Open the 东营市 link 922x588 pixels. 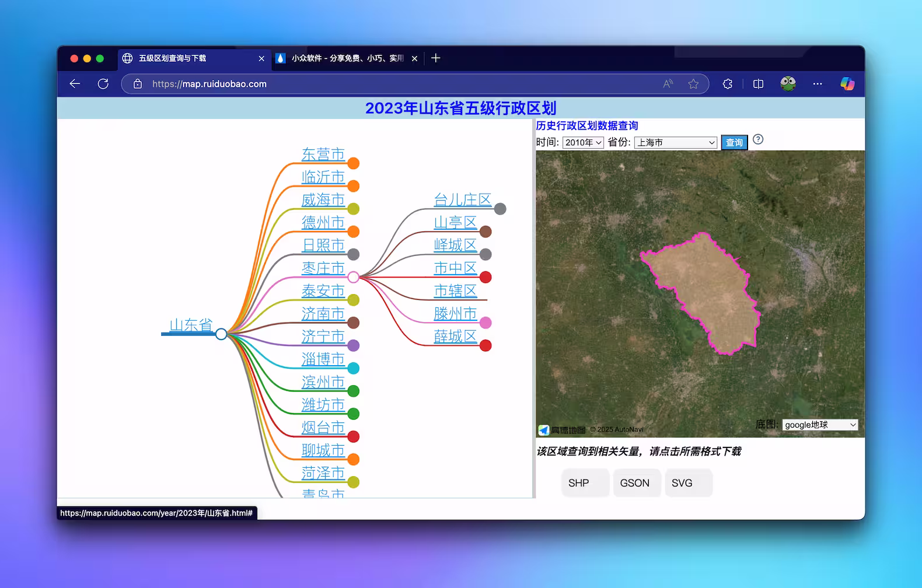(323, 154)
